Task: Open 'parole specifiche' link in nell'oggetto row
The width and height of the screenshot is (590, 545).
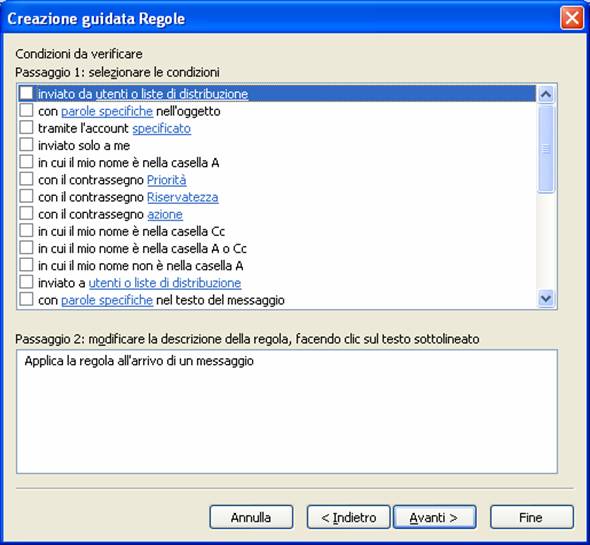Action: pyautogui.click(x=107, y=111)
